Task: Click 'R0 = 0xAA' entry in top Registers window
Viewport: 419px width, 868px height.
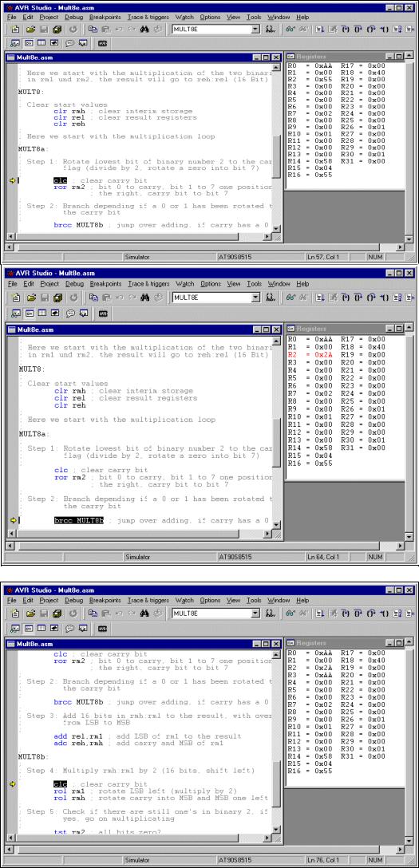Action: (x=310, y=65)
